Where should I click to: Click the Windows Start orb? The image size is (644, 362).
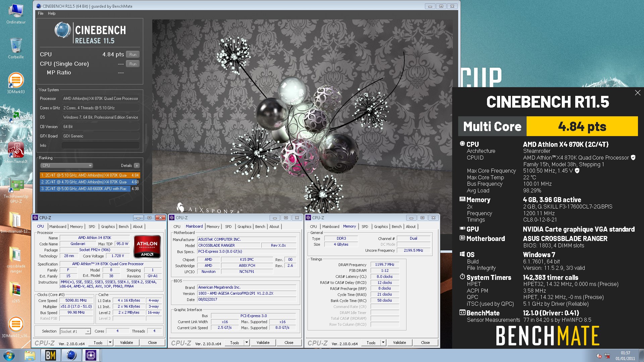click(9, 355)
